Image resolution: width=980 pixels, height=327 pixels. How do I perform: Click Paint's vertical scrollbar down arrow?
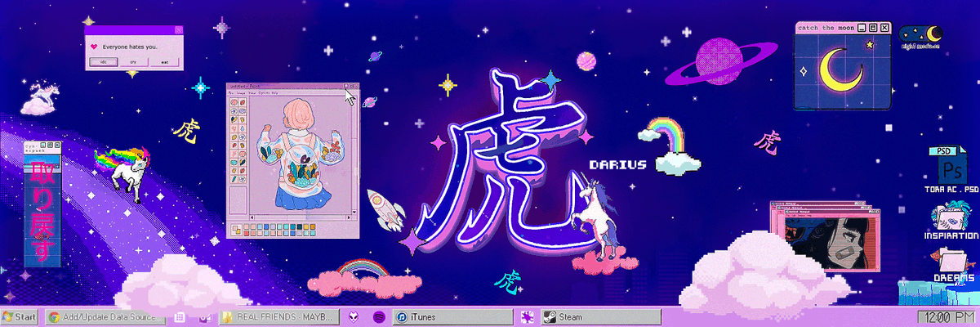354,212
